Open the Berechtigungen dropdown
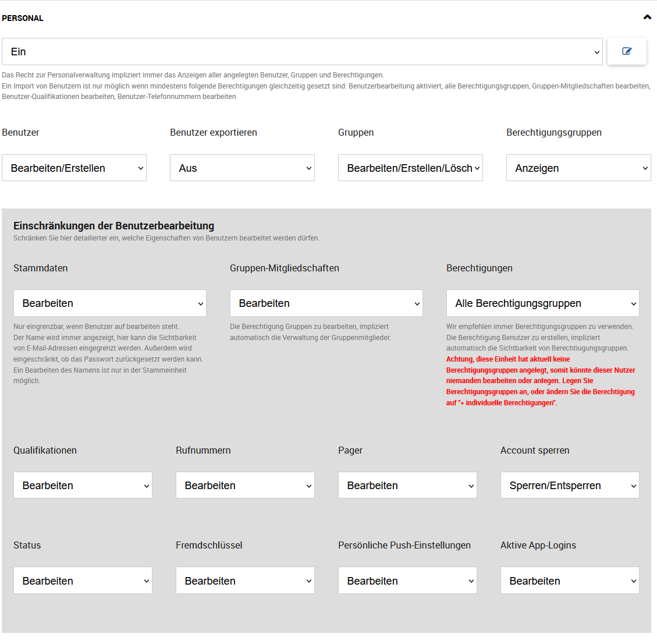Viewport: 657px width, 644px height. click(542, 303)
